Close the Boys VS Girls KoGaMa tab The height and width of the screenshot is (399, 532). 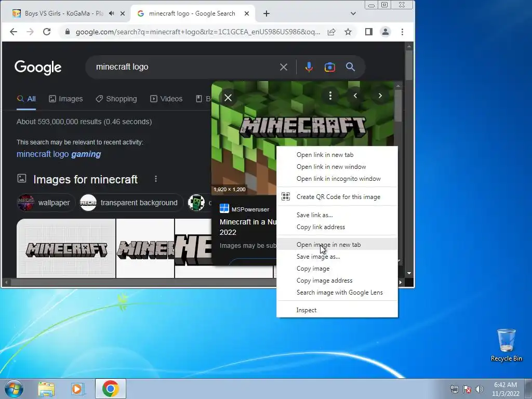click(x=123, y=14)
